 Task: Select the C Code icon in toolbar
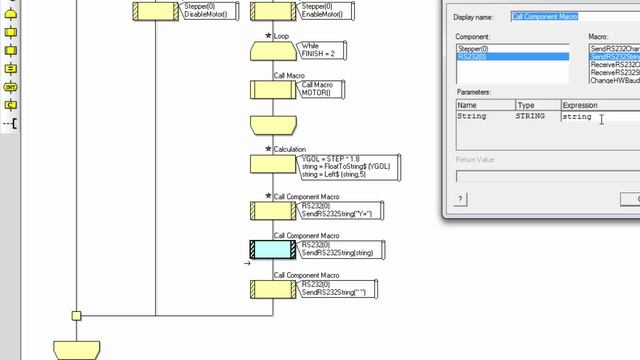pyautogui.click(x=11, y=105)
